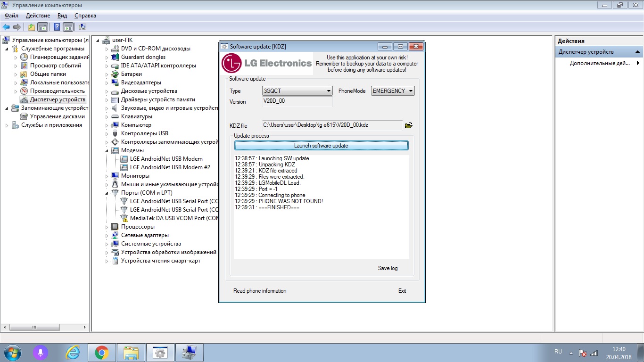The height and width of the screenshot is (362, 644).
Task: Toggle the console tree show/hide toolbar button
Action: 43,27
